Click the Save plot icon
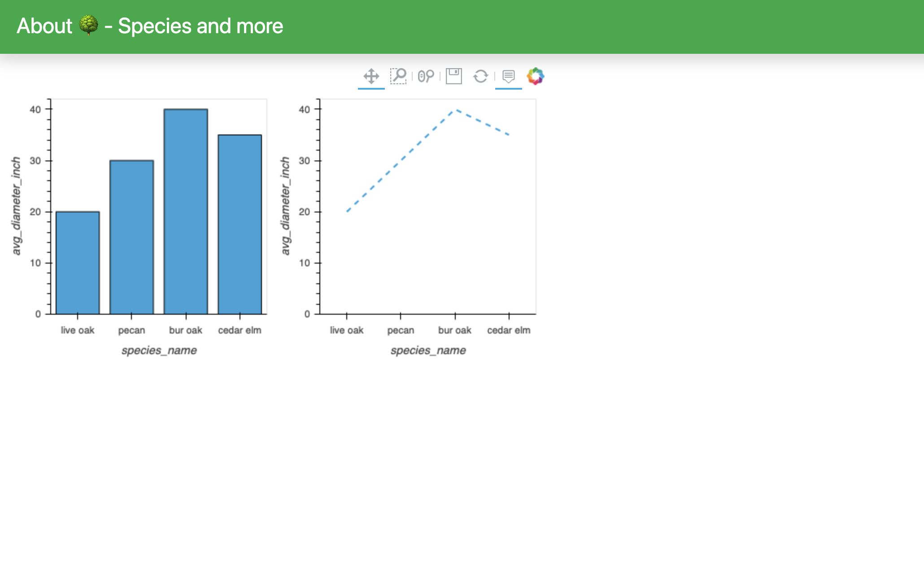 pos(454,76)
